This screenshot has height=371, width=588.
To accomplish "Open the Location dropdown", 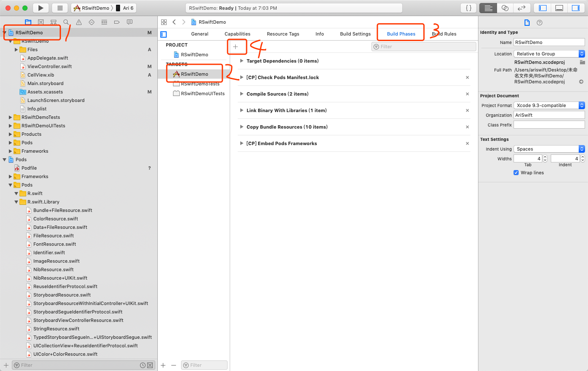I will [x=549, y=54].
